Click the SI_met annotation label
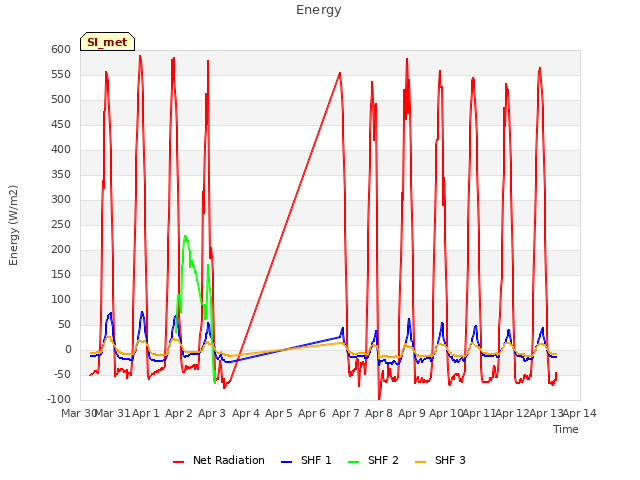 (x=107, y=42)
